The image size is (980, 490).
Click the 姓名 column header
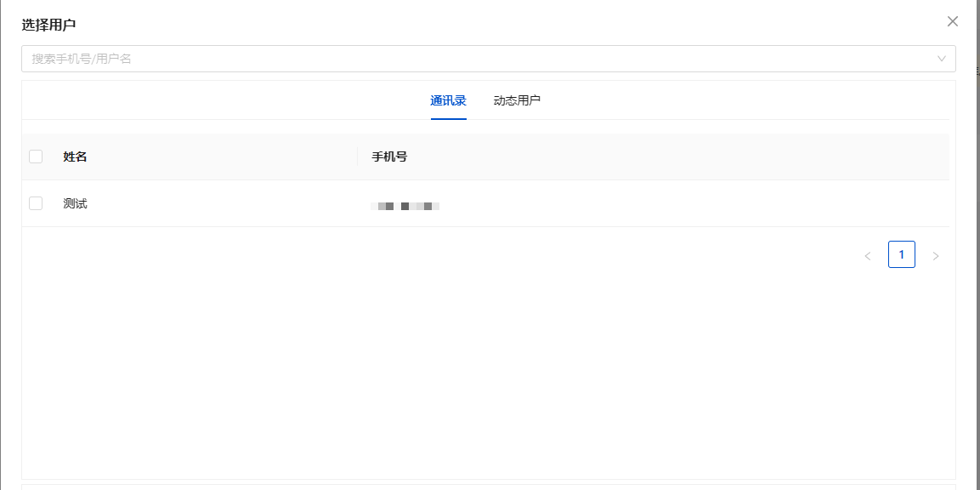[76, 157]
